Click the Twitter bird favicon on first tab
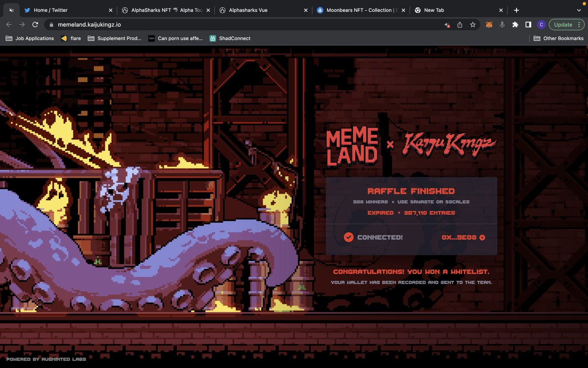 (x=27, y=10)
